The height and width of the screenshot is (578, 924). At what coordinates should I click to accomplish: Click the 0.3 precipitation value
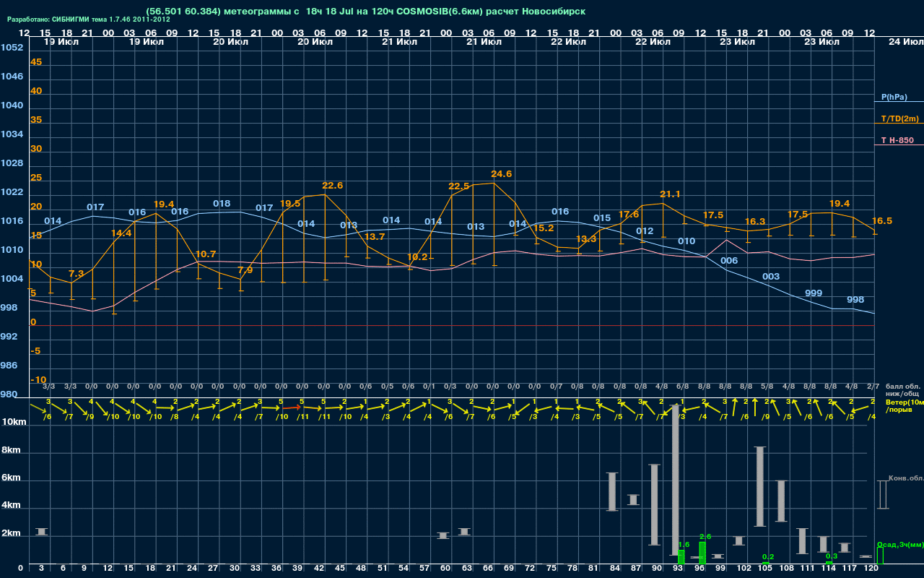pyautogui.click(x=832, y=556)
